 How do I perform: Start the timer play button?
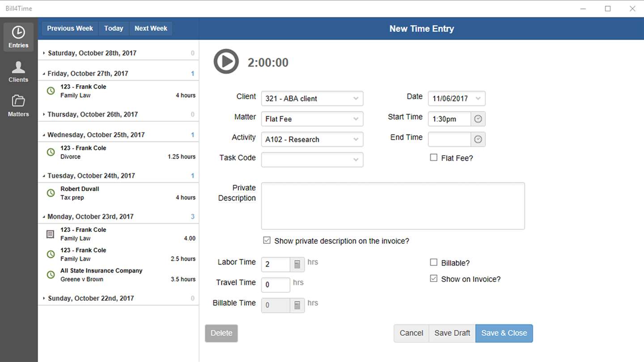[x=226, y=62]
